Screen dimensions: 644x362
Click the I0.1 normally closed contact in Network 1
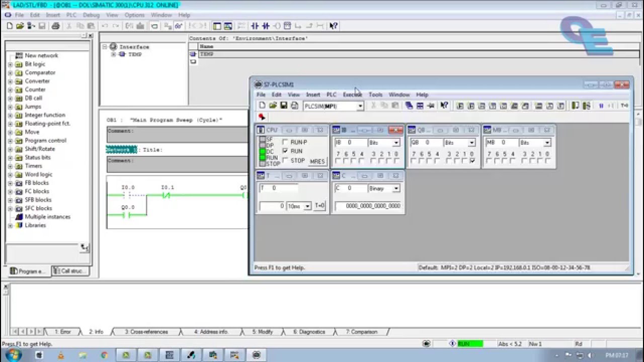pos(167,195)
